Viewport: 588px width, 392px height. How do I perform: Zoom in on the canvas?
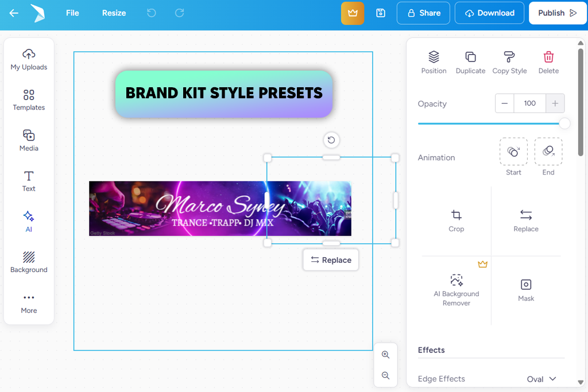click(385, 355)
